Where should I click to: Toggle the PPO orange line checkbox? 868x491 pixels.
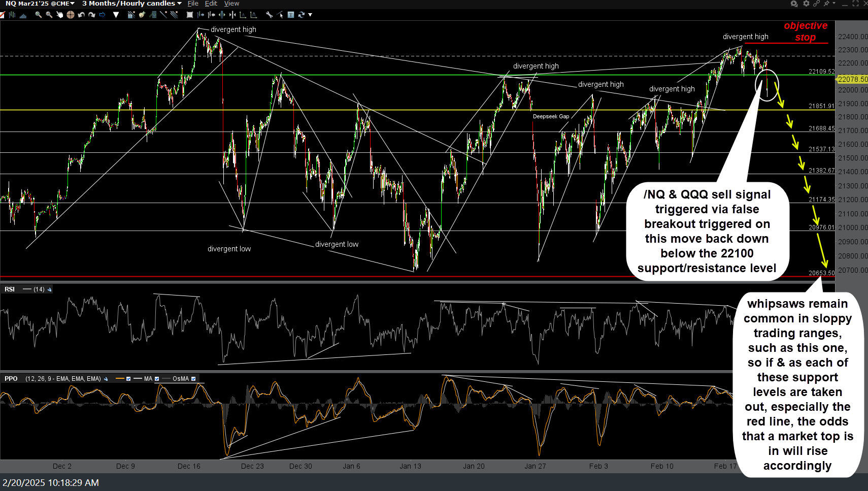tap(128, 379)
